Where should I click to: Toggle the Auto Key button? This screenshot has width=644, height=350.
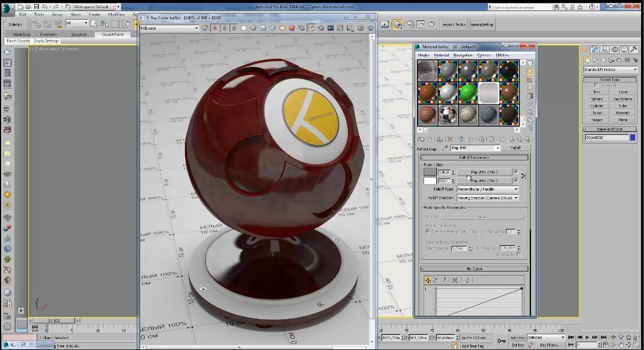(518, 338)
